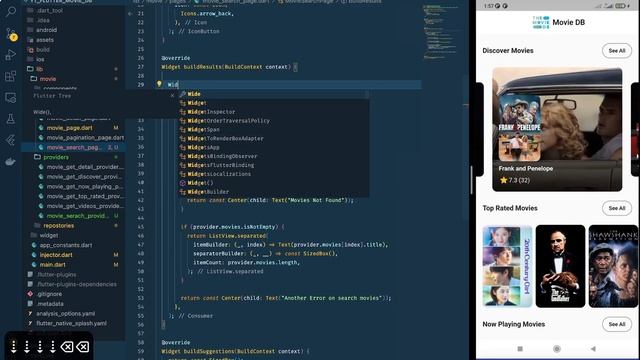Open the Testing flask view
Viewport: 640px width, 360px height.
click(x=11, y=119)
